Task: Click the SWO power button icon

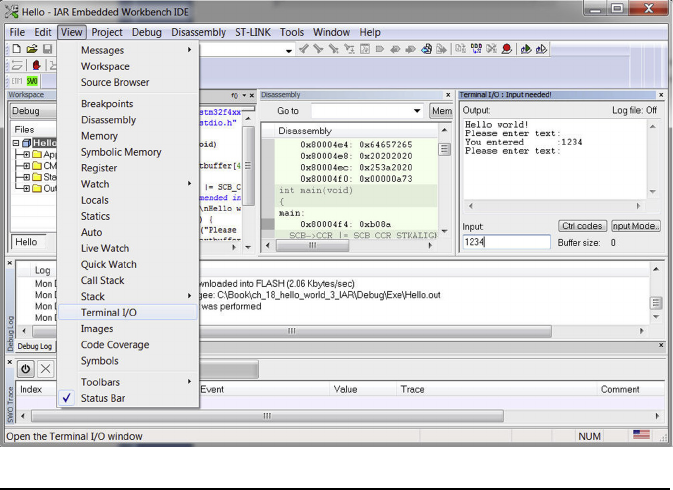Action: [26, 368]
